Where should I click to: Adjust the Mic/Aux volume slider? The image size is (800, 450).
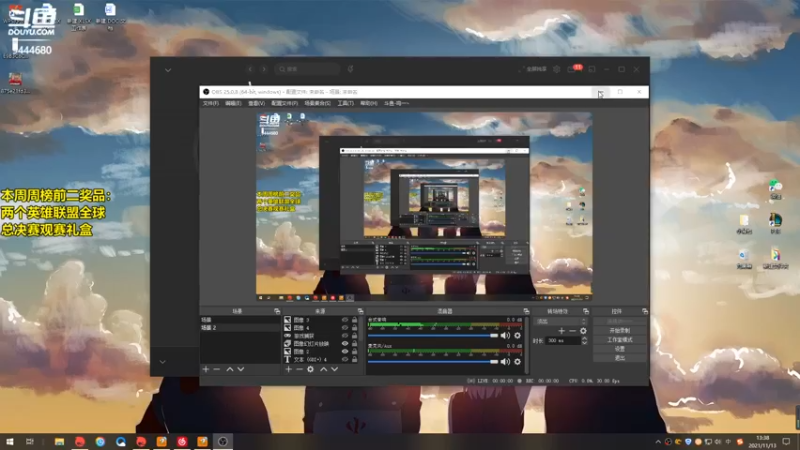(x=433, y=361)
